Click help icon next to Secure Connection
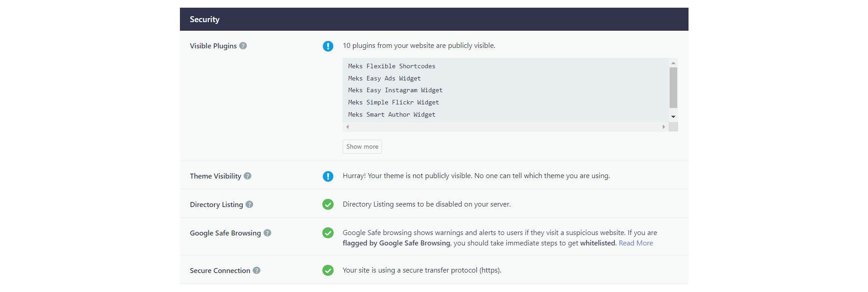This screenshot has height=292, width=868. coord(256,270)
